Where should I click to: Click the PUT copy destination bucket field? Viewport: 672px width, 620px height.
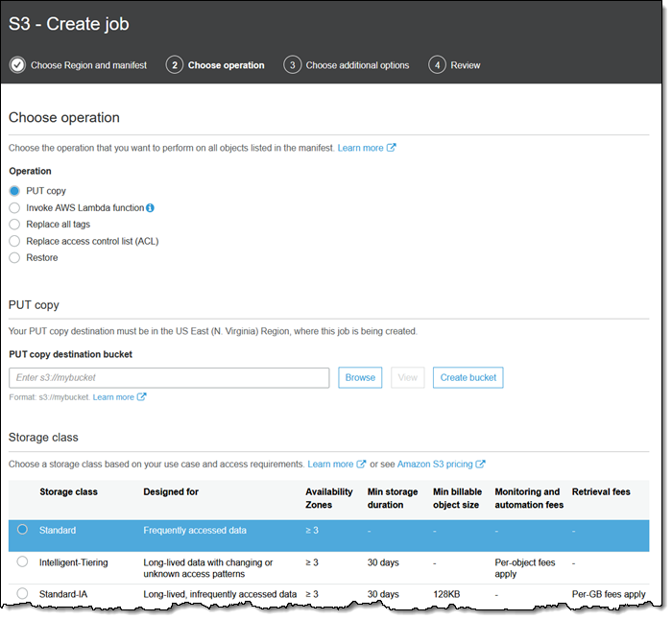(169, 377)
